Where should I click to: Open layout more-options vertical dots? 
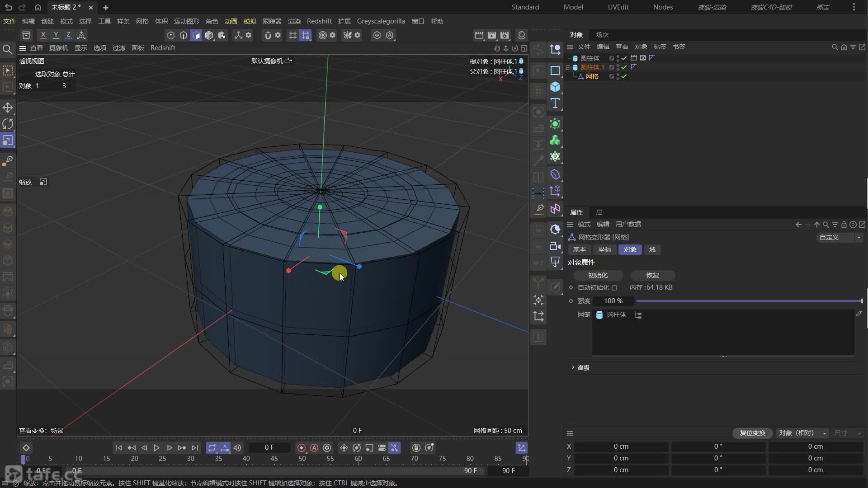point(854,7)
